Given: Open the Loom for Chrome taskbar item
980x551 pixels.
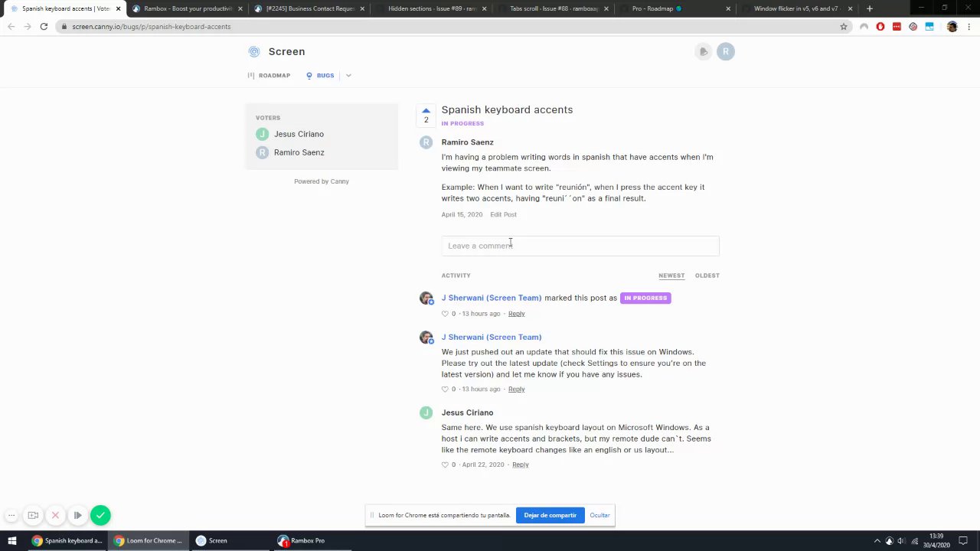Looking at the screenshot, I should click(147, 540).
